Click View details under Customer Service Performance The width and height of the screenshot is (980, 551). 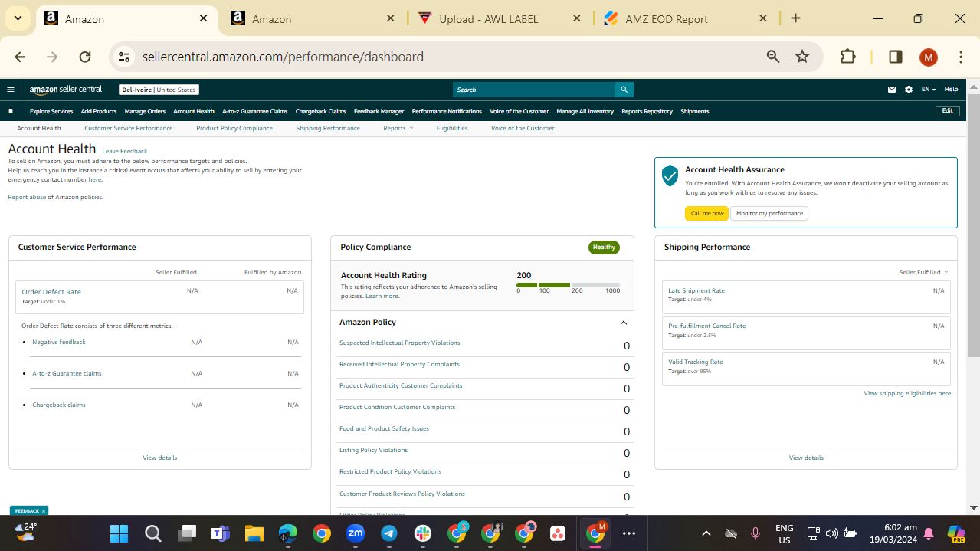pos(159,458)
